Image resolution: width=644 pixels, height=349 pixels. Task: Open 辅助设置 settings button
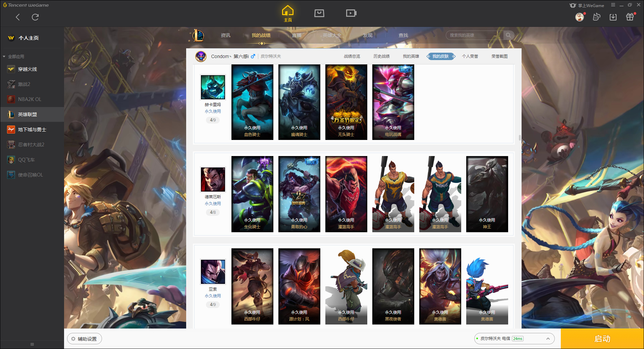tap(84, 339)
